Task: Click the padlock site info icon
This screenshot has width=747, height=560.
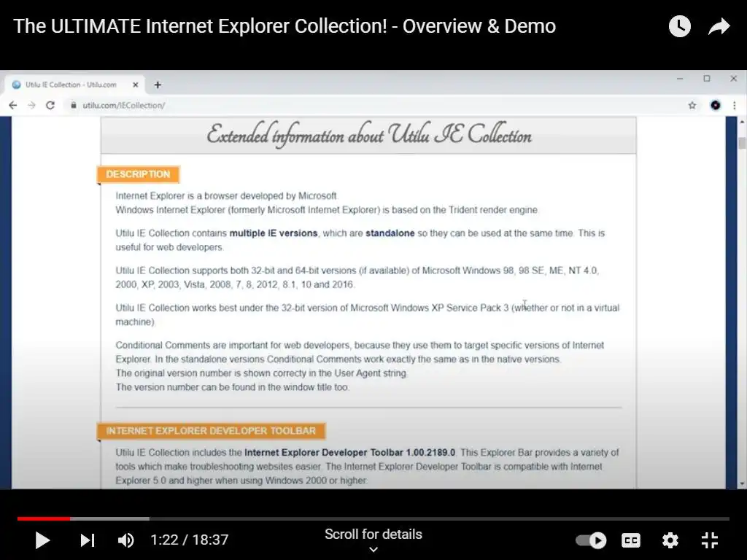Action: (74, 105)
